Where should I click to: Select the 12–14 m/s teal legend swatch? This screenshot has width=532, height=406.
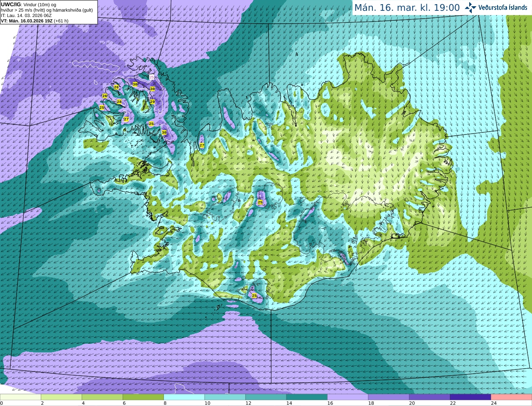tap(266, 397)
